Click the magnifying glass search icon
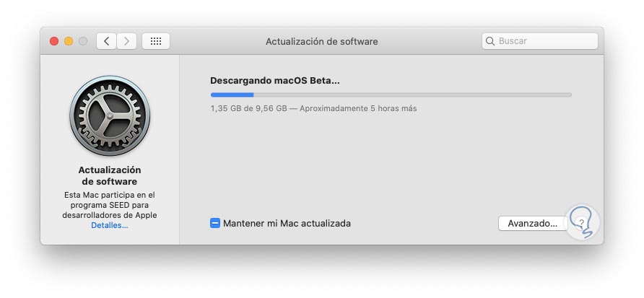This screenshot has width=644, height=298. tap(491, 41)
